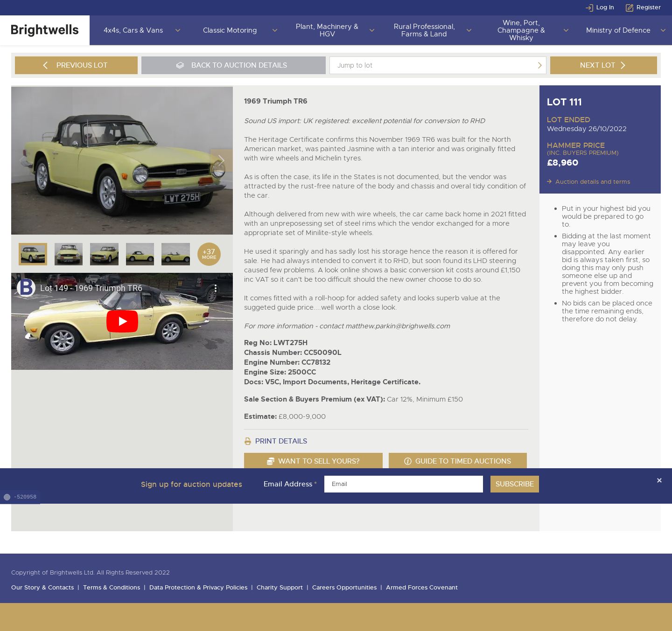The height and width of the screenshot is (631, 672).
Task: Open the Brightwells home logo
Action: pyautogui.click(x=45, y=30)
